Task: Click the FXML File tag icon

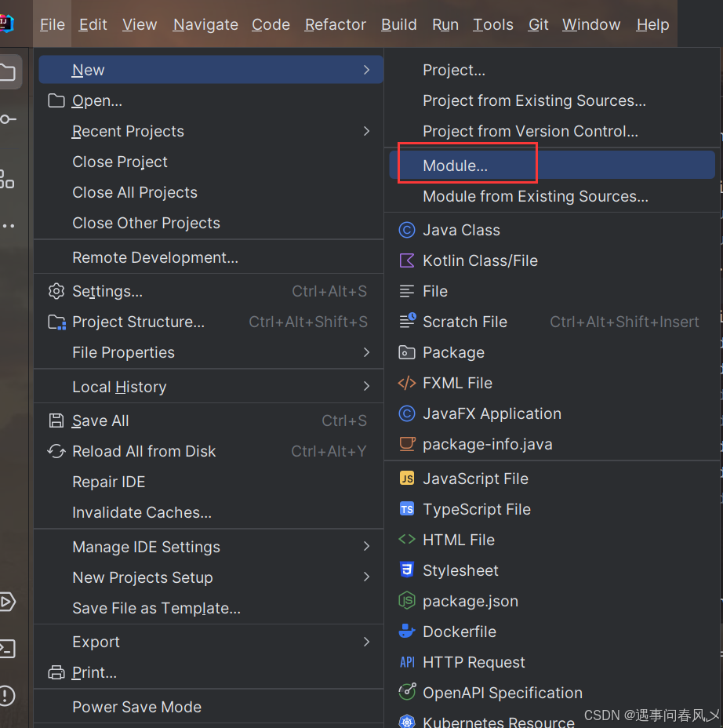Action: [407, 384]
